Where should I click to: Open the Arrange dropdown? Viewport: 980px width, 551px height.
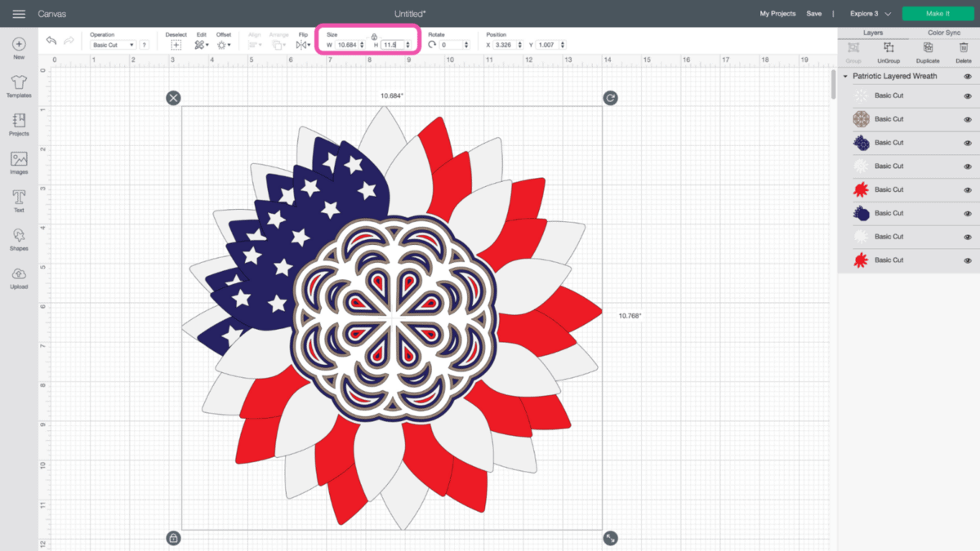pyautogui.click(x=279, y=45)
